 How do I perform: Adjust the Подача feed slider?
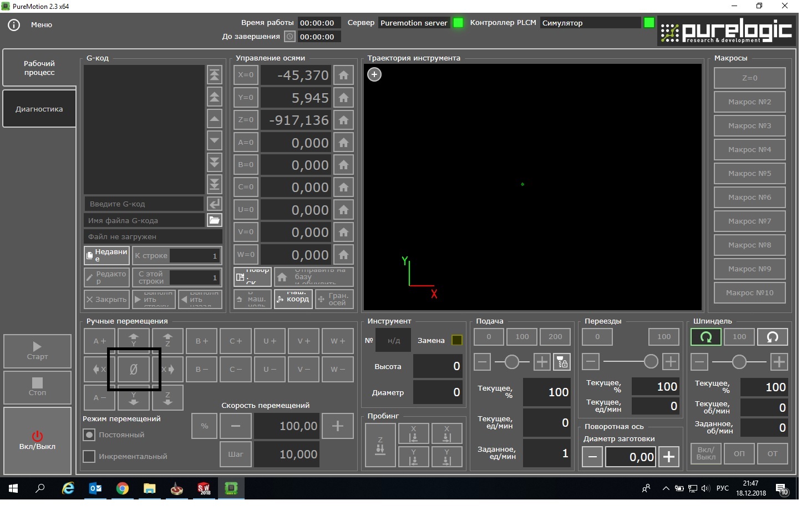(x=511, y=362)
